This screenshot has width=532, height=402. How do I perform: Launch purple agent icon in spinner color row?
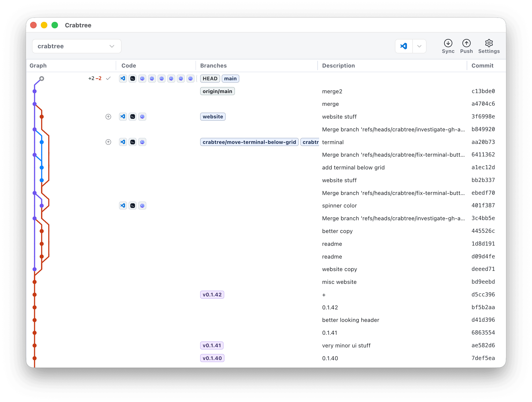pyautogui.click(x=142, y=206)
